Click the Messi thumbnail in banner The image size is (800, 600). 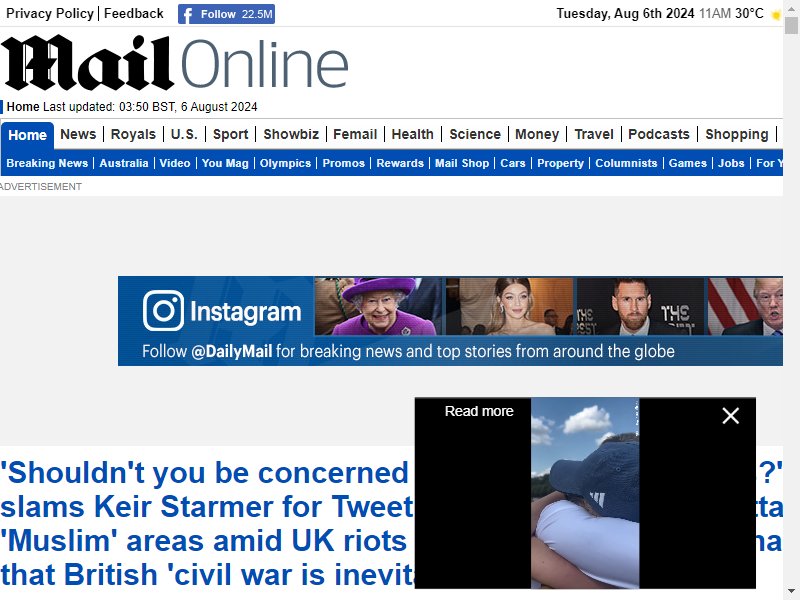641,306
